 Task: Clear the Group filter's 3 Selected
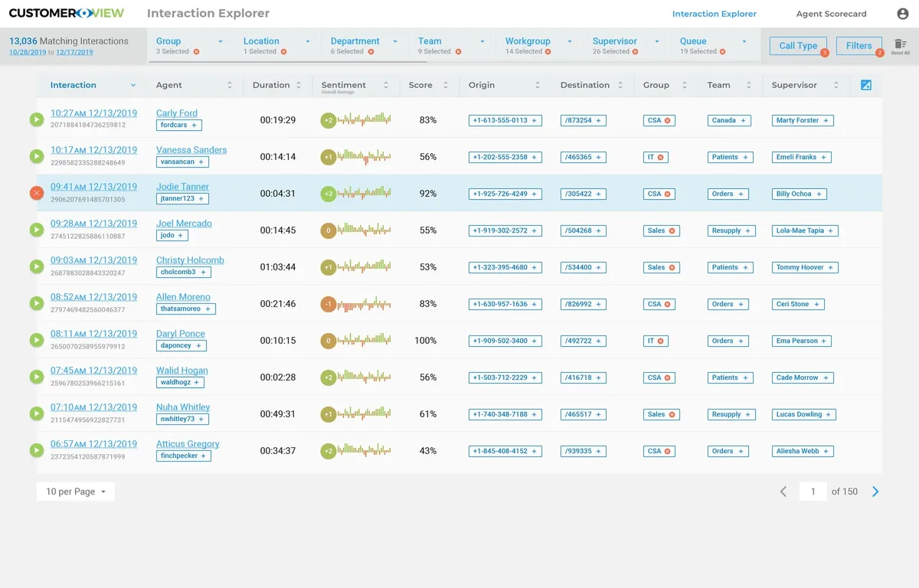196,52
